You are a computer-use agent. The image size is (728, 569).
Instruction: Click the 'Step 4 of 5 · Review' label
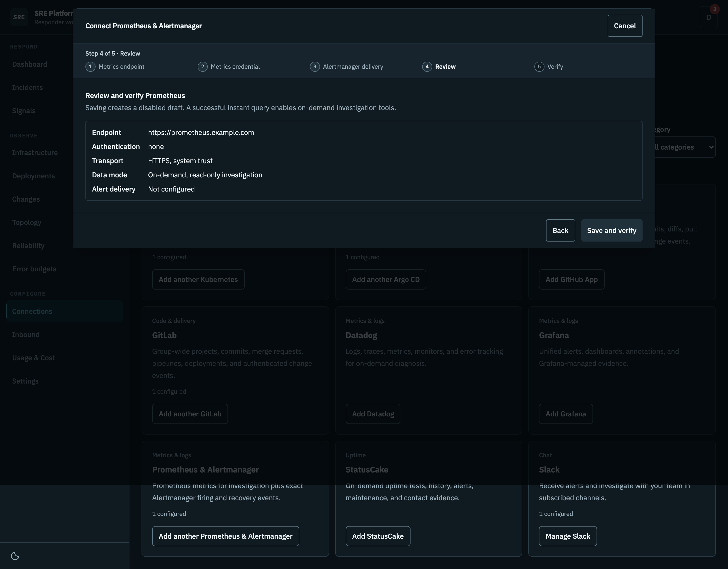pyautogui.click(x=113, y=54)
